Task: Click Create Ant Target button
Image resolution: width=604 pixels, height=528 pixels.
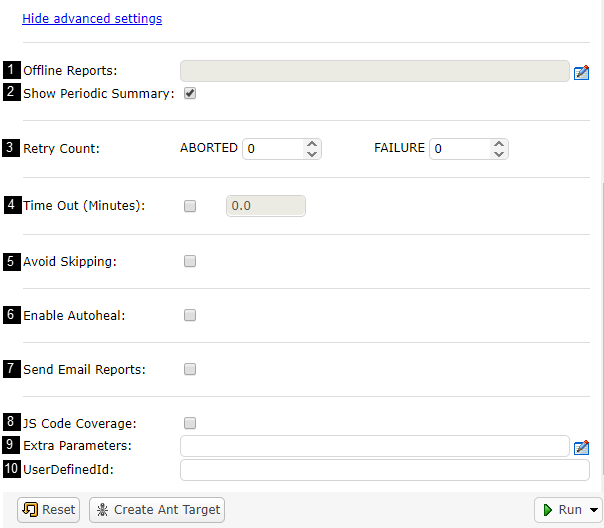Action: (x=157, y=510)
